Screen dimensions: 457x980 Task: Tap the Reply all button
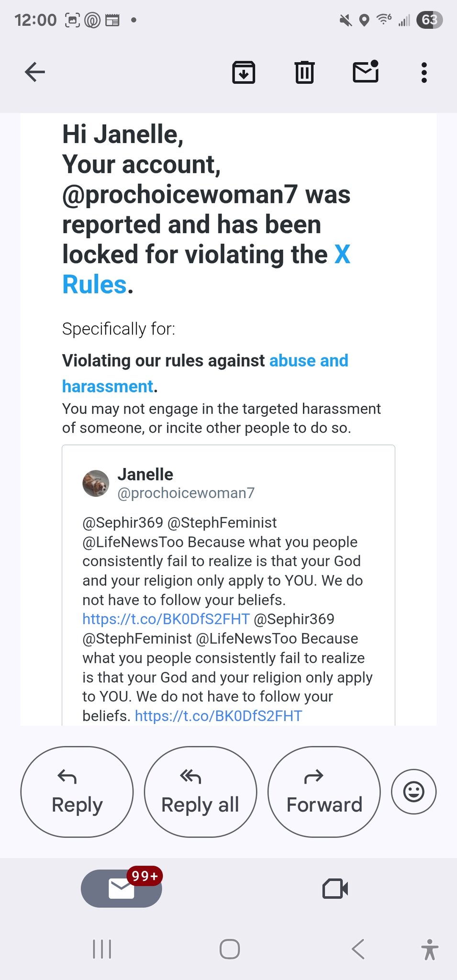(200, 792)
